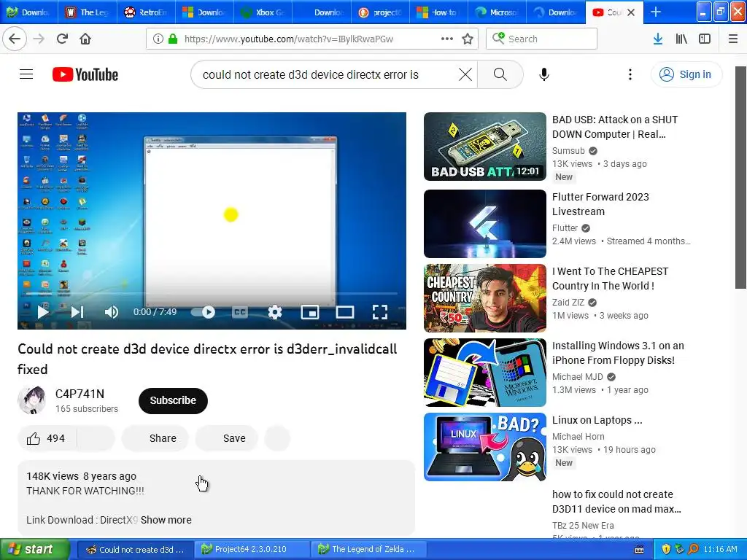The width and height of the screenshot is (747, 560).
Task: View site information icon in address bar
Action: click(x=158, y=39)
